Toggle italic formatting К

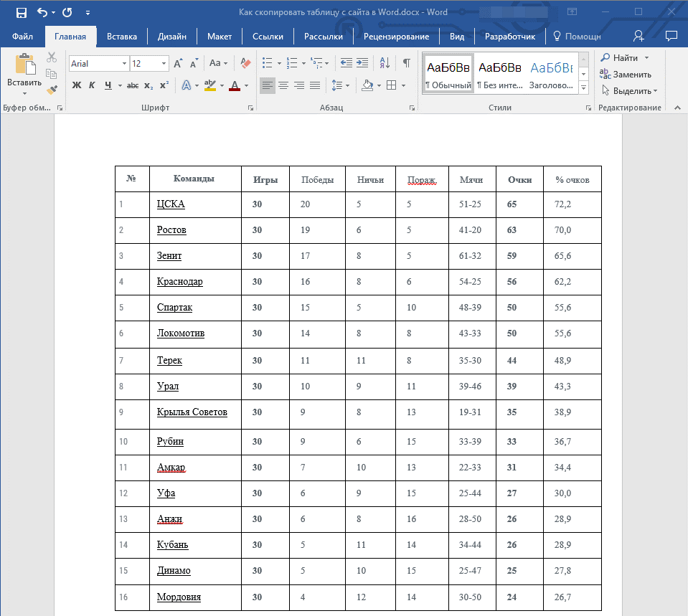(92, 85)
